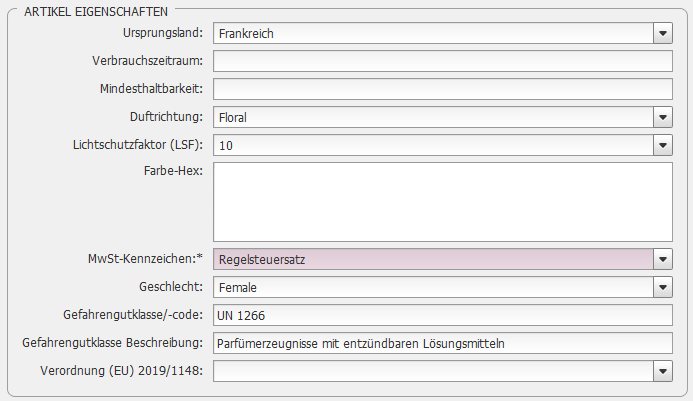
Task: Click the ARTIKEL EIGENSCHAFTEN group title
Action: click(96, 12)
